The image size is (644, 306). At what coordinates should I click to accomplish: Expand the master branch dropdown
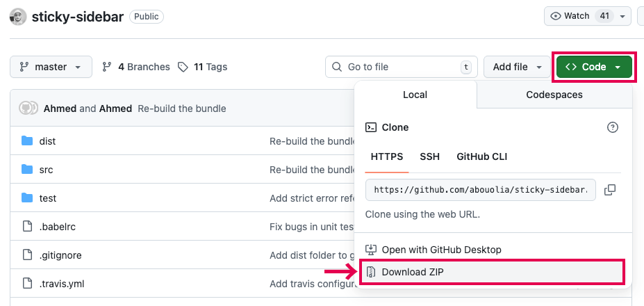point(51,67)
